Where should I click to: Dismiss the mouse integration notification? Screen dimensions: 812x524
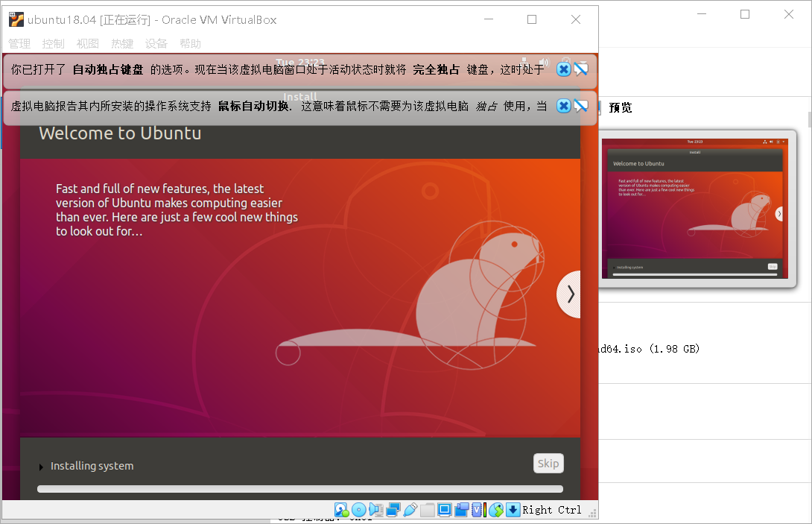563,107
